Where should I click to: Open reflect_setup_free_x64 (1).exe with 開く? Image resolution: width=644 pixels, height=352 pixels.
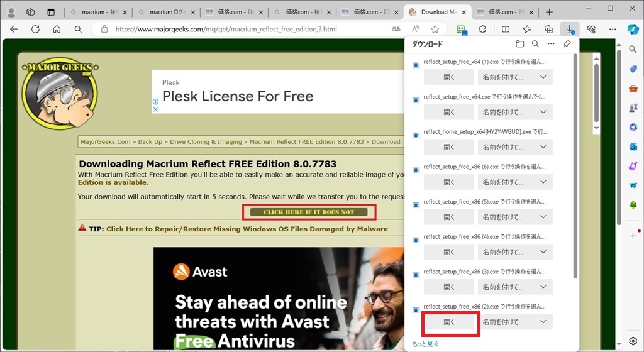click(x=449, y=77)
